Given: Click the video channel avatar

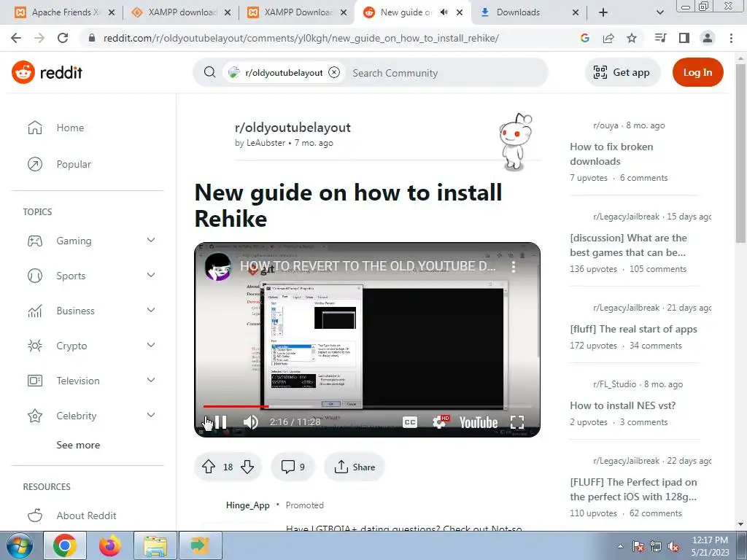Looking at the screenshot, I should [x=218, y=266].
